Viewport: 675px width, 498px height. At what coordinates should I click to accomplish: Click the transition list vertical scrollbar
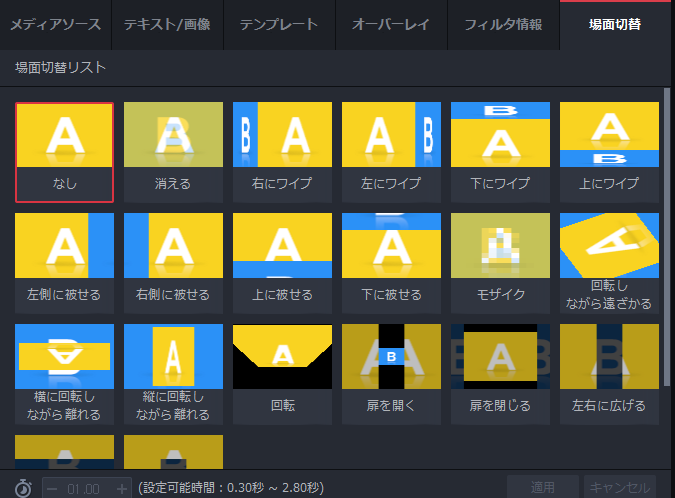tap(667, 237)
